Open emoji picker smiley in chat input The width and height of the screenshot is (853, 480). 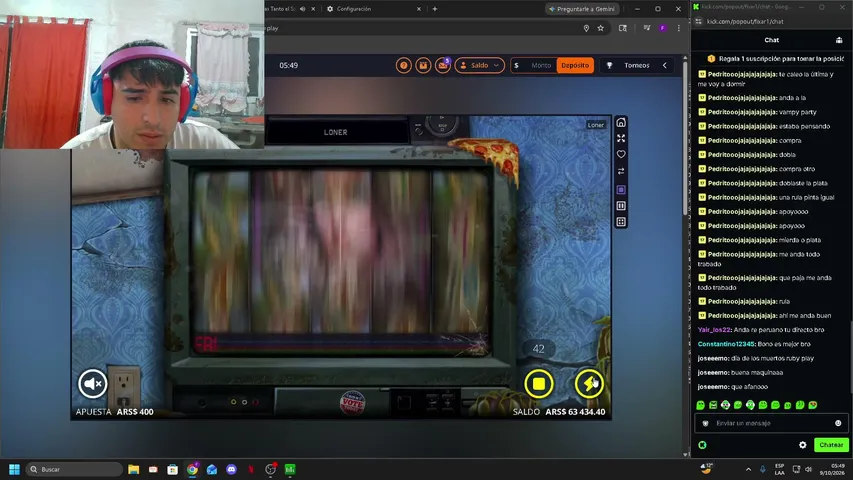[838, 423]
